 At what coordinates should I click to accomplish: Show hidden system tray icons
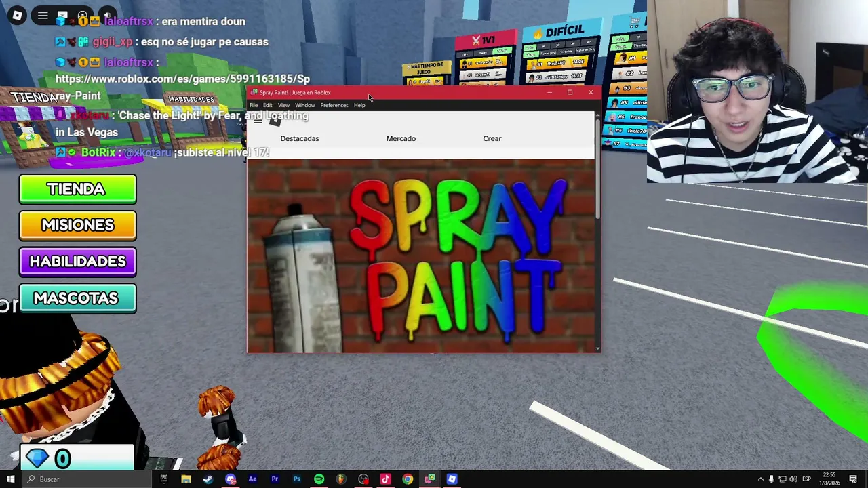click(760, 479)
